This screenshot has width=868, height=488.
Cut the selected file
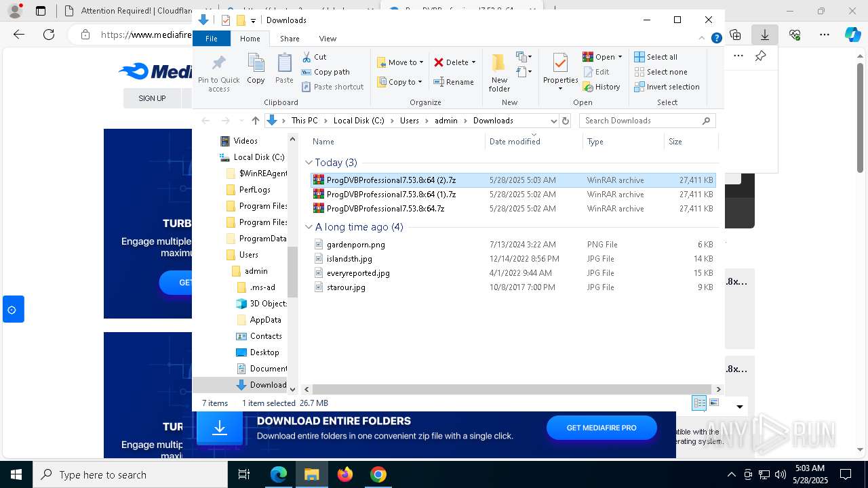tap(314, 57)
